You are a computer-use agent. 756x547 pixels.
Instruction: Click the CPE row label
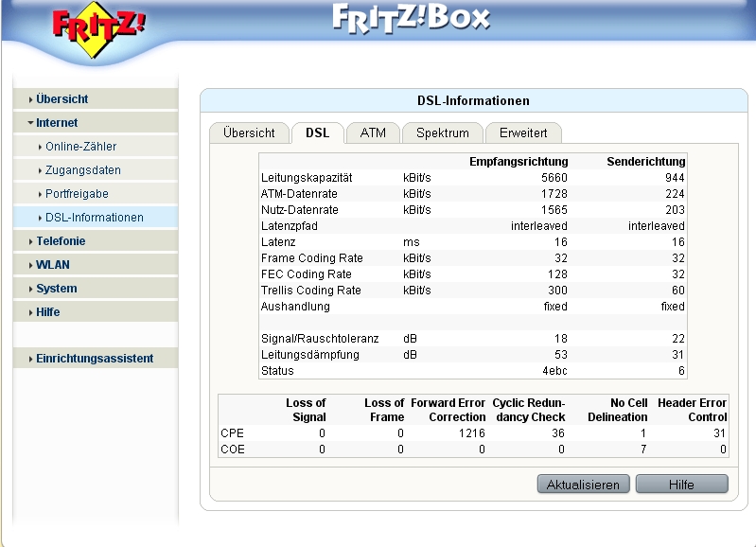point(232,433)
